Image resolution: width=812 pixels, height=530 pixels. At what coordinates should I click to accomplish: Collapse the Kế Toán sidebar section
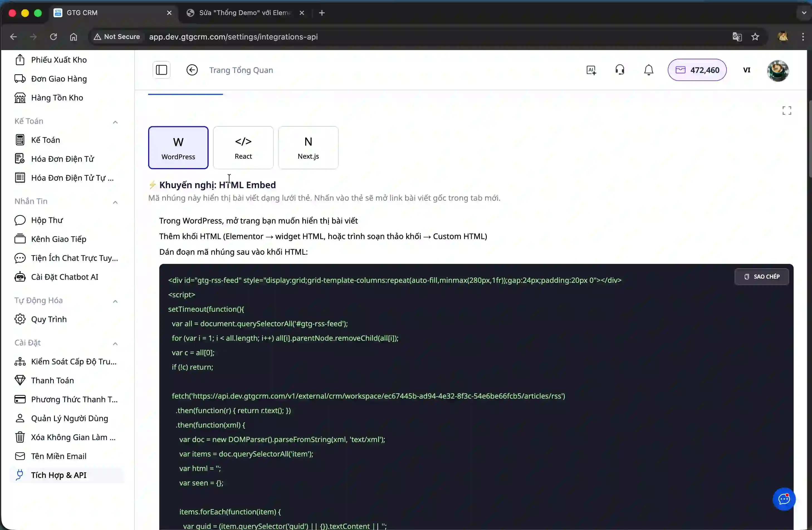tap(115, 122)
